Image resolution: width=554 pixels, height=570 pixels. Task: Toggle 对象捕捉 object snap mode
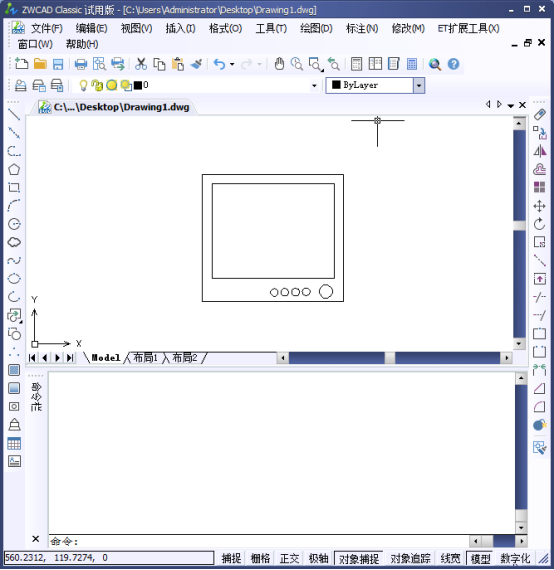pyautogui.click(x=359, y=558)
